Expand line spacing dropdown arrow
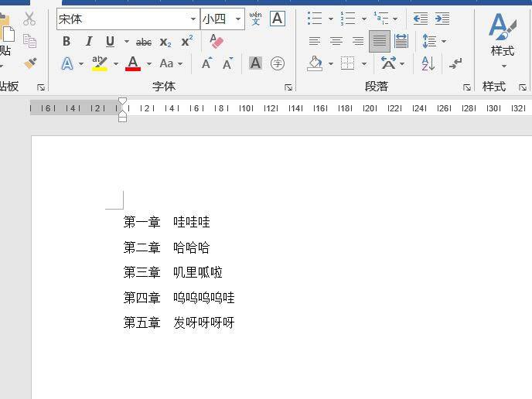This screenshot has height=399, width=532. click(444, 42)
